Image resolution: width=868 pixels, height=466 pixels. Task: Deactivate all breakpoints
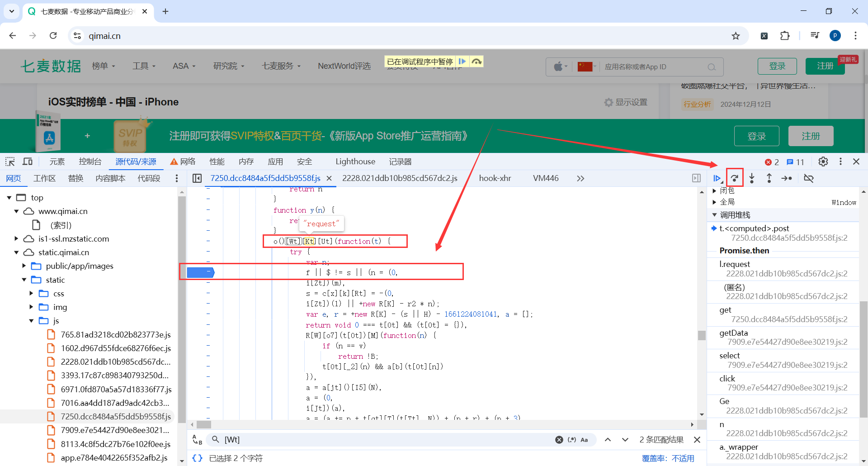[809, 178]
